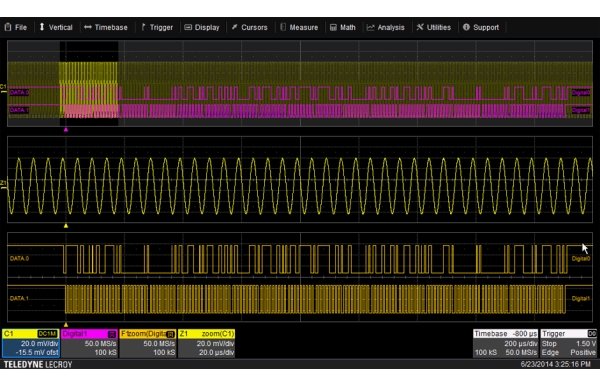Click the Z1 sine waveform trace
The height and width of the screenshot is (390, 600).
tap(300, 186)
